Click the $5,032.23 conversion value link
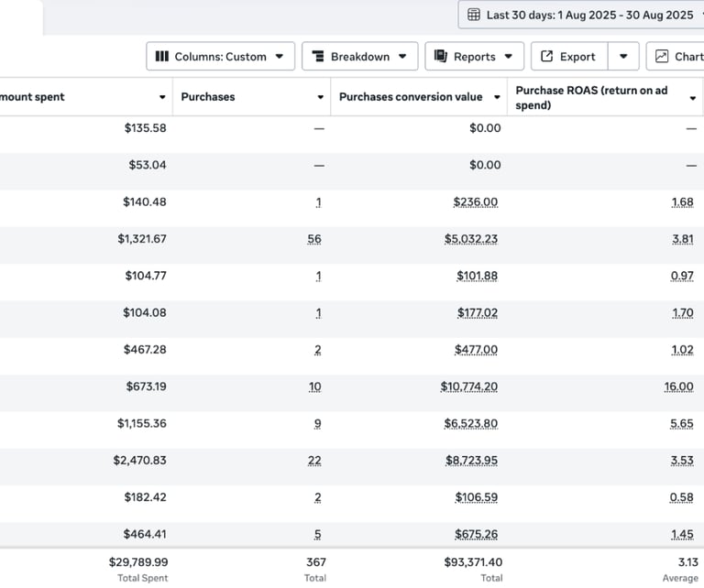 [x=471, y=239]
